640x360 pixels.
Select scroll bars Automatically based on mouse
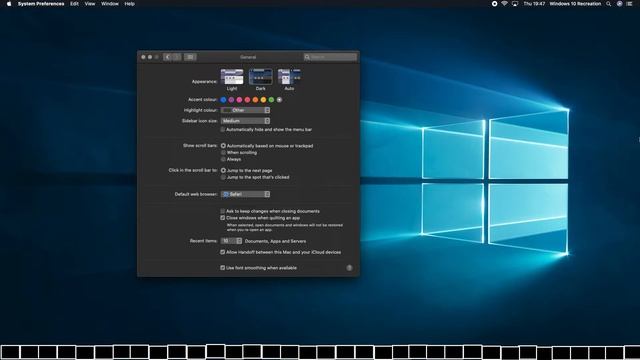point(223,146)
